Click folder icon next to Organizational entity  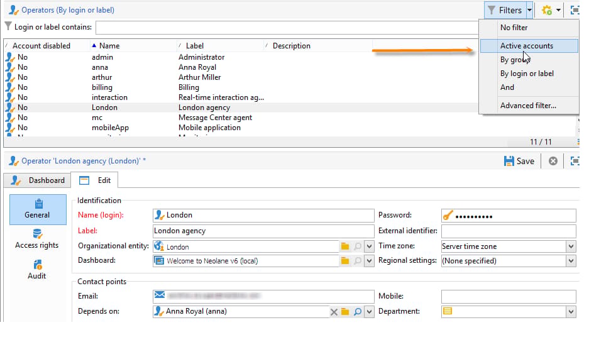(345, 246)
